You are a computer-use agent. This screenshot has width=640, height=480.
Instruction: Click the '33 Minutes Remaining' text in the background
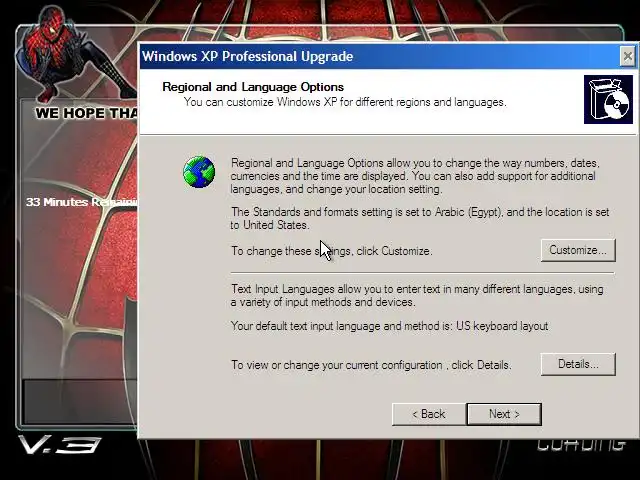[x=82, y=202]
